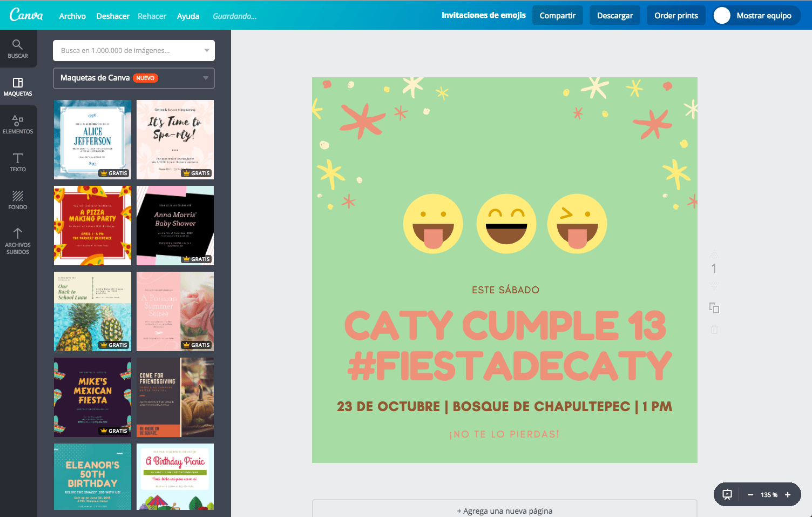Click the Compartir button
This screenshot has height=517, width=812.
pos(558,15)
